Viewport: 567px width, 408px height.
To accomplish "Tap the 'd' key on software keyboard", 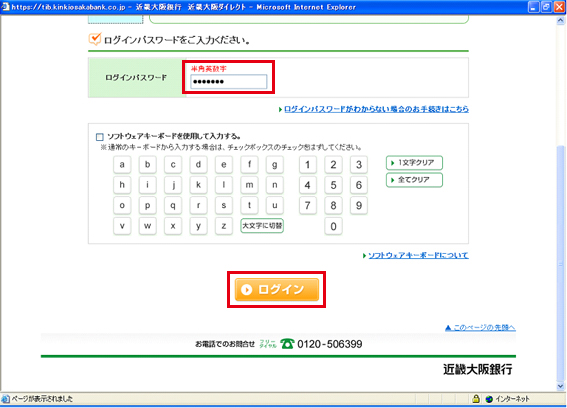I will [x=199, y=165].
